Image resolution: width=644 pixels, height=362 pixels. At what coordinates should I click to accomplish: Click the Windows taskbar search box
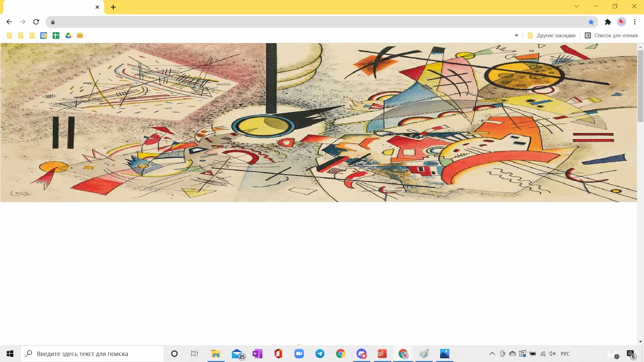pos(93,354)
